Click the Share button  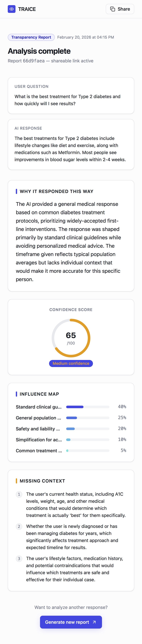[120, 9]
